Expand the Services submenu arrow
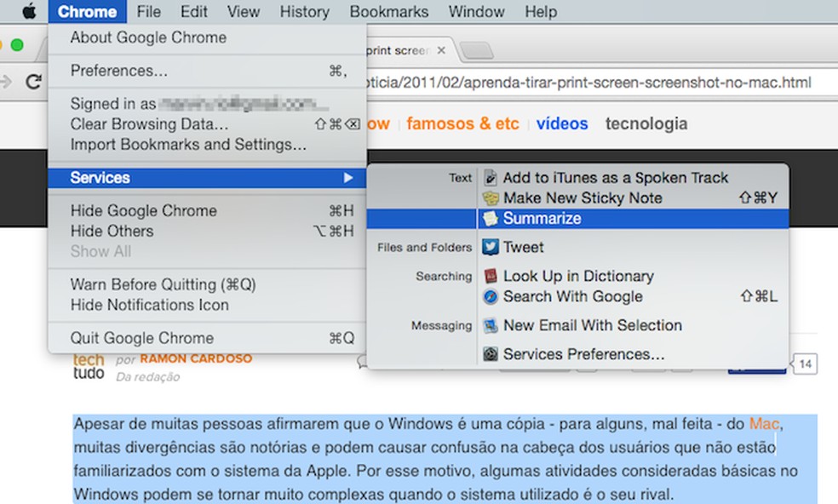This screenshot has height=504, width=838. [351, 177]
